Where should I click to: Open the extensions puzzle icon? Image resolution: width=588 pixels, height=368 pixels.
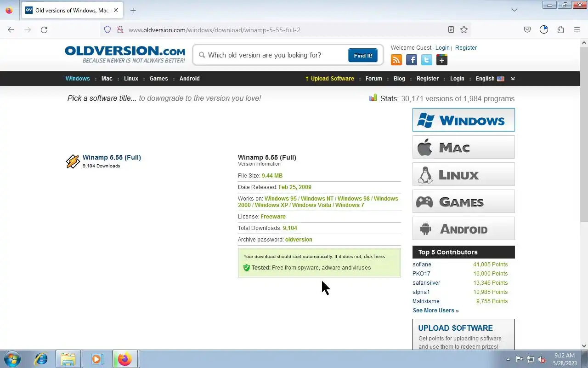[x=560, y=29]
